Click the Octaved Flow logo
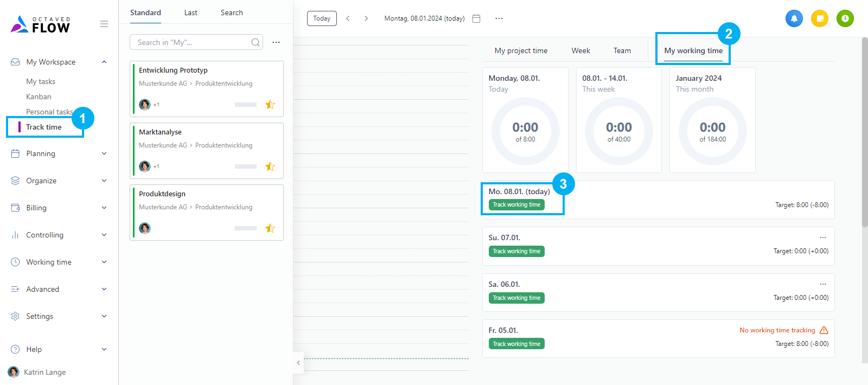The height and width of the screenshot is (385, 868). pyautogui.click(x=40, y=24)
